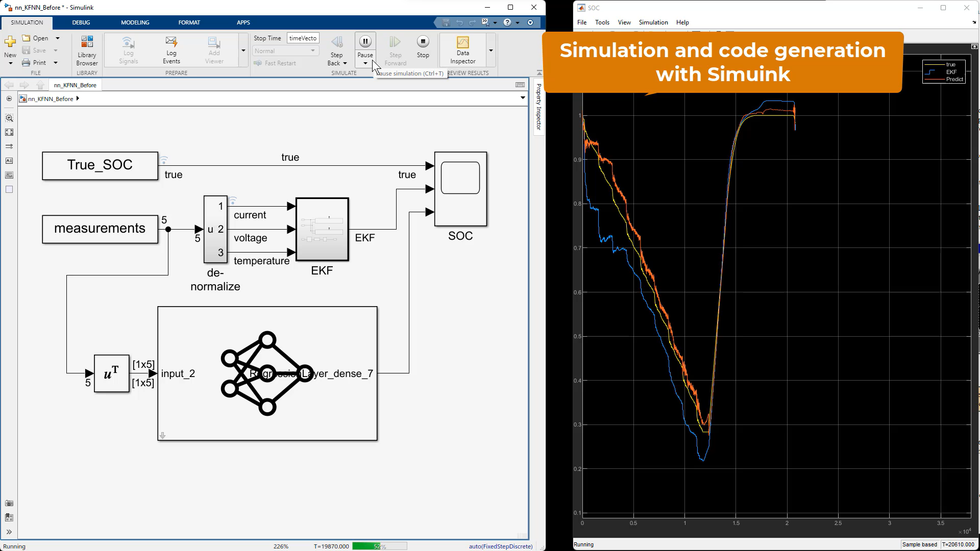Click the Step Back button
The image size is (980, 551).
[336, 43]
